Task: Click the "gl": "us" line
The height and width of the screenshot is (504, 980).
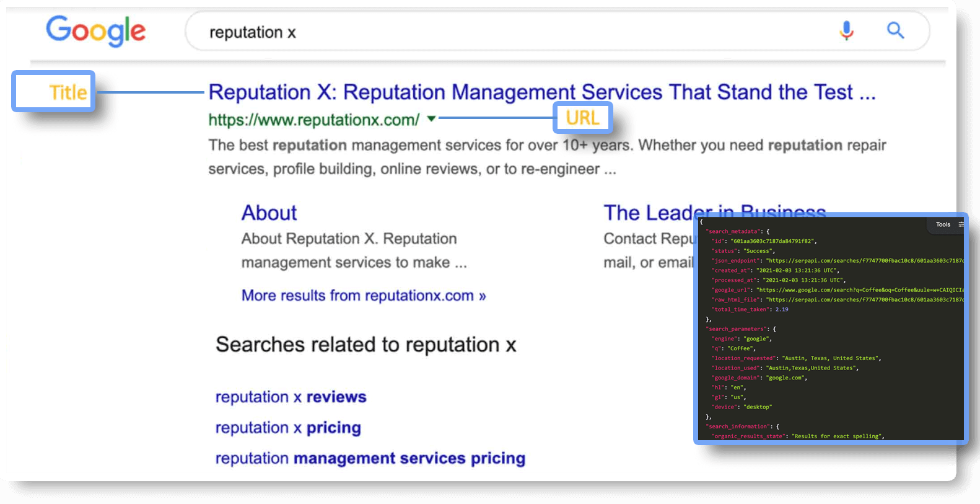Action: pyautogui.click(x=729, y=397)
